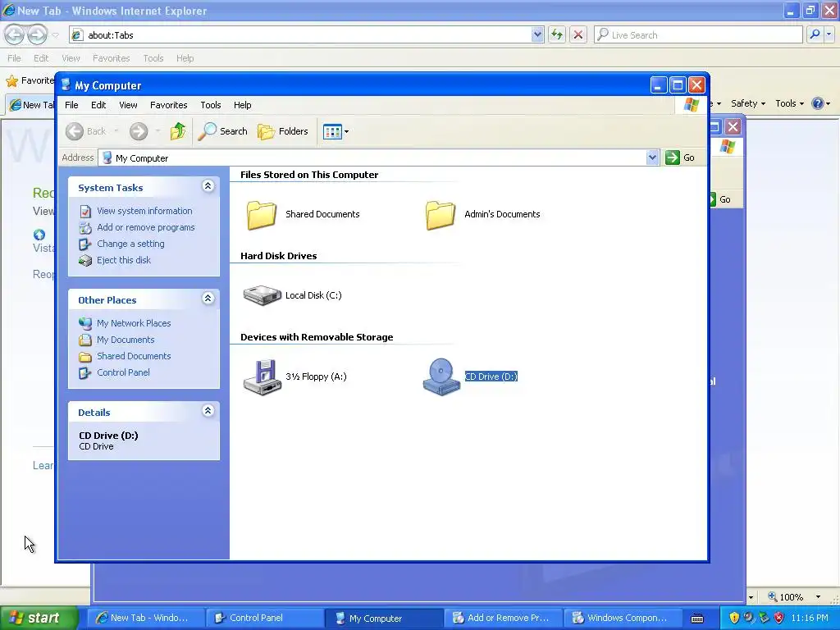
Task: Open the File menu in My Computer
Action: point(71,105)
